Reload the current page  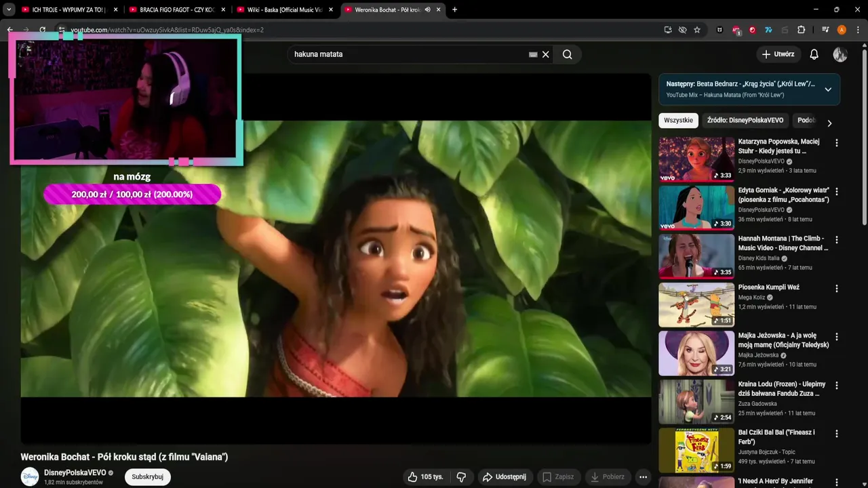(42, 30)
